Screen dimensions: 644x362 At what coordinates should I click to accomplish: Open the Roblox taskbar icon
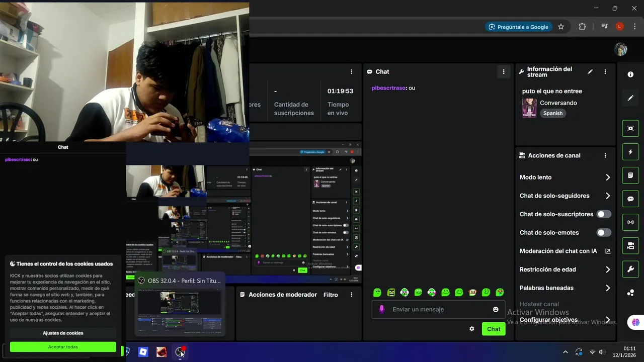click(x=143, y=352)
